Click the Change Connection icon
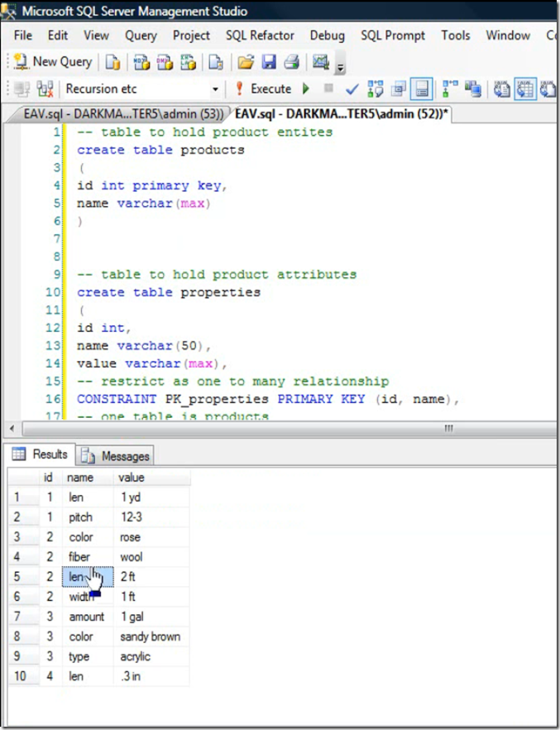Screen dimensions: 560x730 [45, 89]
